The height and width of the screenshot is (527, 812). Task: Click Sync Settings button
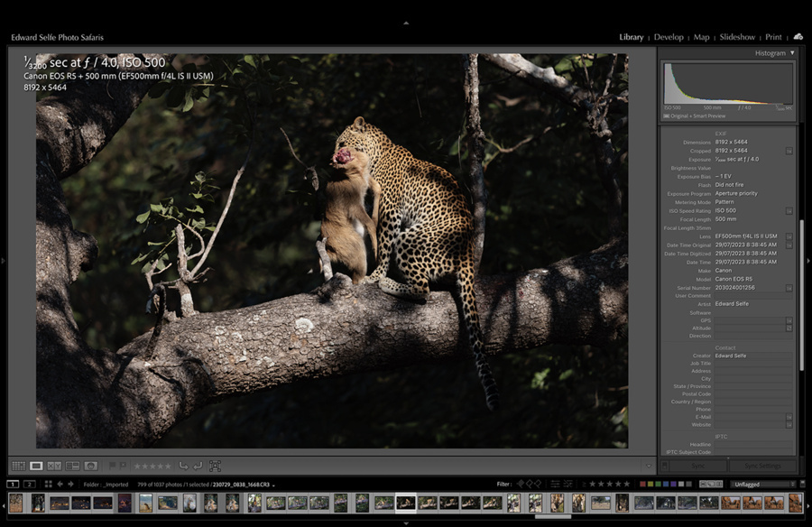pos(762,466)
